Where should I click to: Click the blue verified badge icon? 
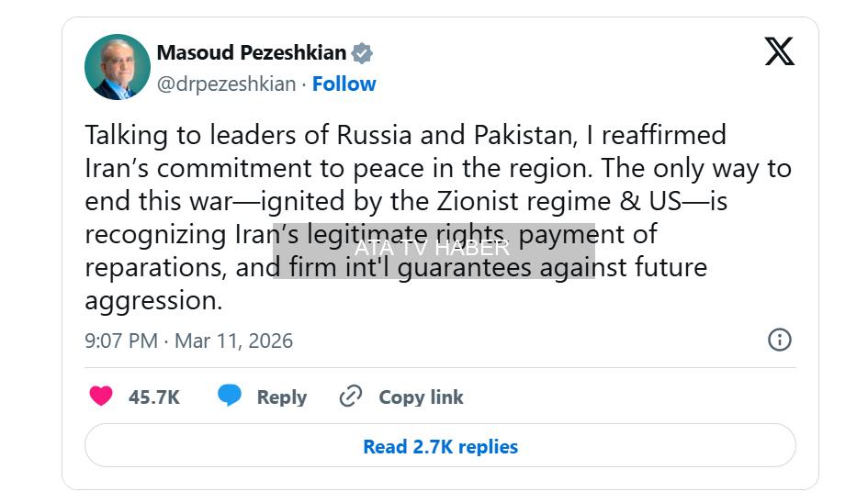pos(363,53)
